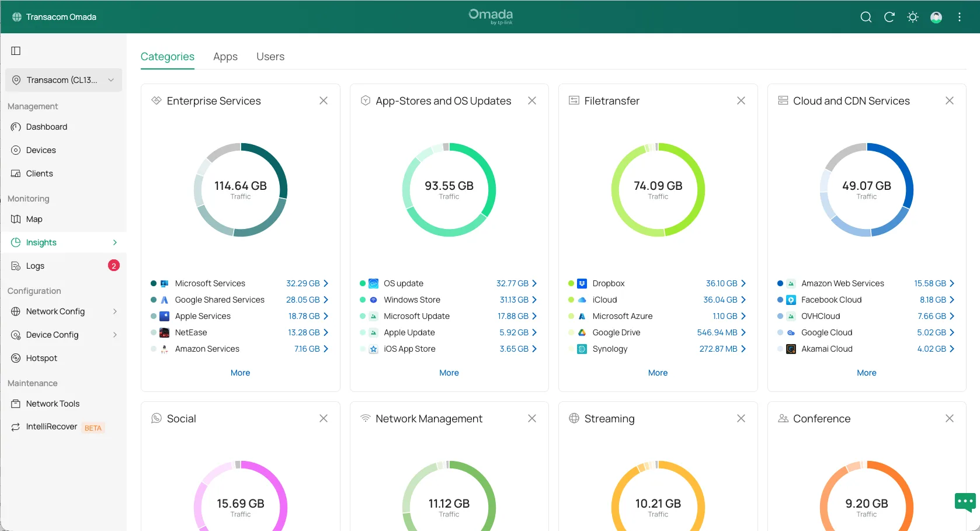Switch to the Apps tab
The width and height of the screenshot is (980, 531).
(x=225, y=57)
